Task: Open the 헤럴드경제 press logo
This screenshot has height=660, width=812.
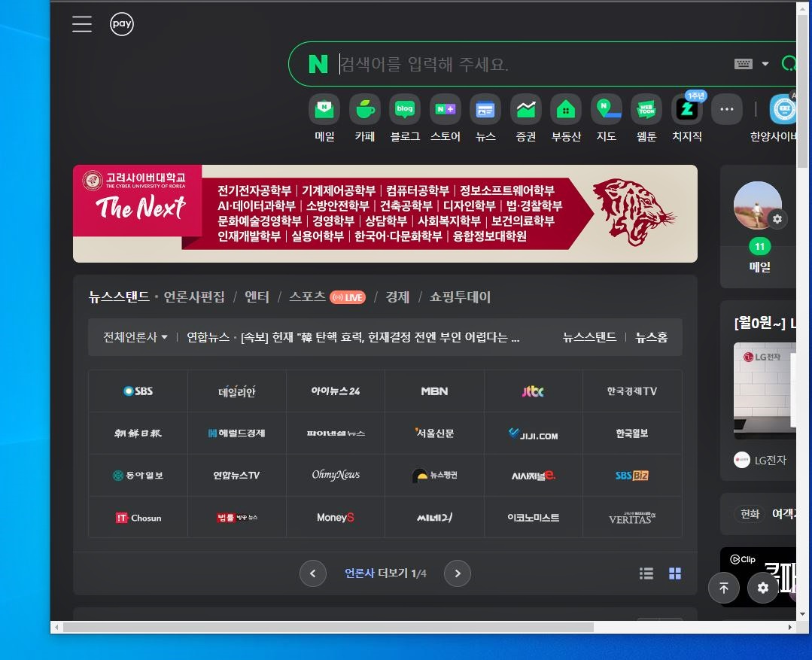Action: (x=236, y=433)
